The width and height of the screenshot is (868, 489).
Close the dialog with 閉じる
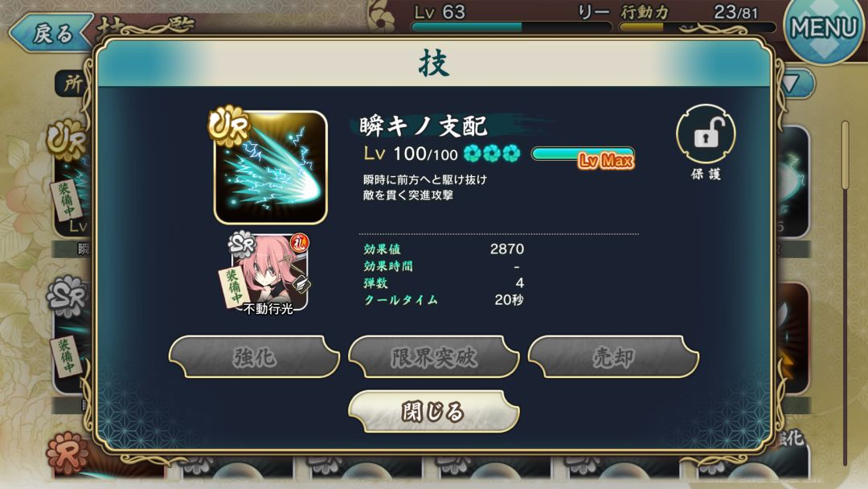(x=433, y=412)
